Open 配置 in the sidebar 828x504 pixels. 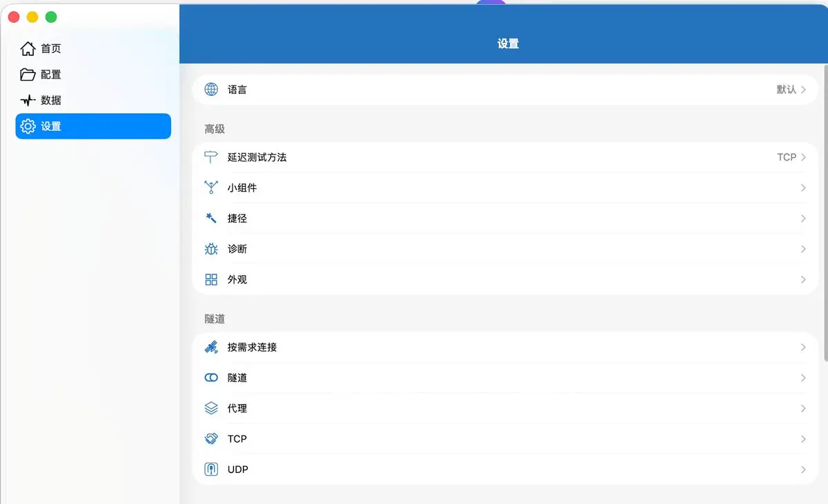coord(93,74)
